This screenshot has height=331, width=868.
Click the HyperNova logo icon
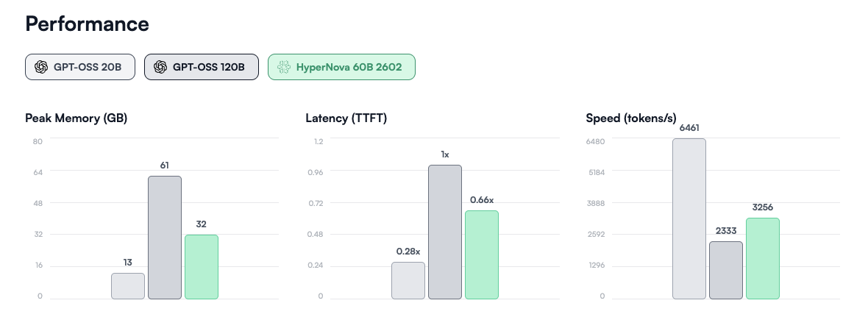[x=284, y=67]
